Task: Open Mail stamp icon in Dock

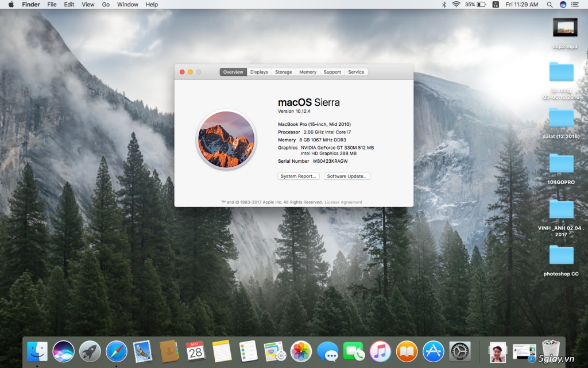Action: pyautogui.click(x=142, y=351)
